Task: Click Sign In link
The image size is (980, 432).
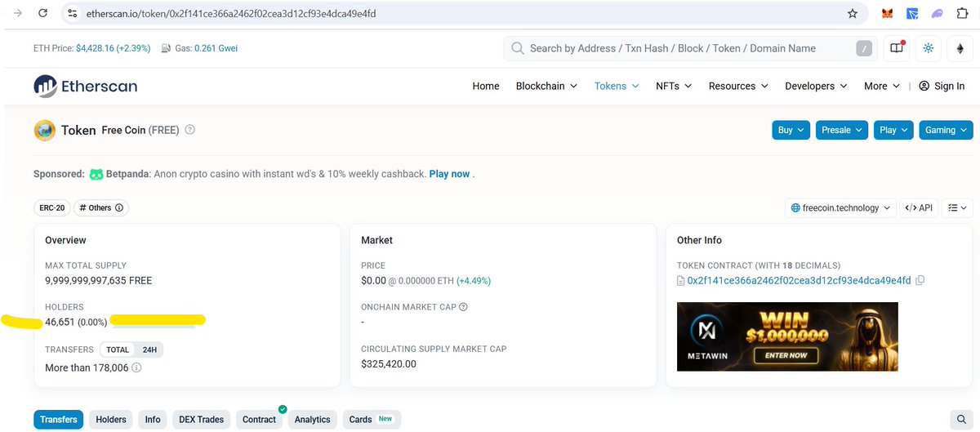Action: 942,86
